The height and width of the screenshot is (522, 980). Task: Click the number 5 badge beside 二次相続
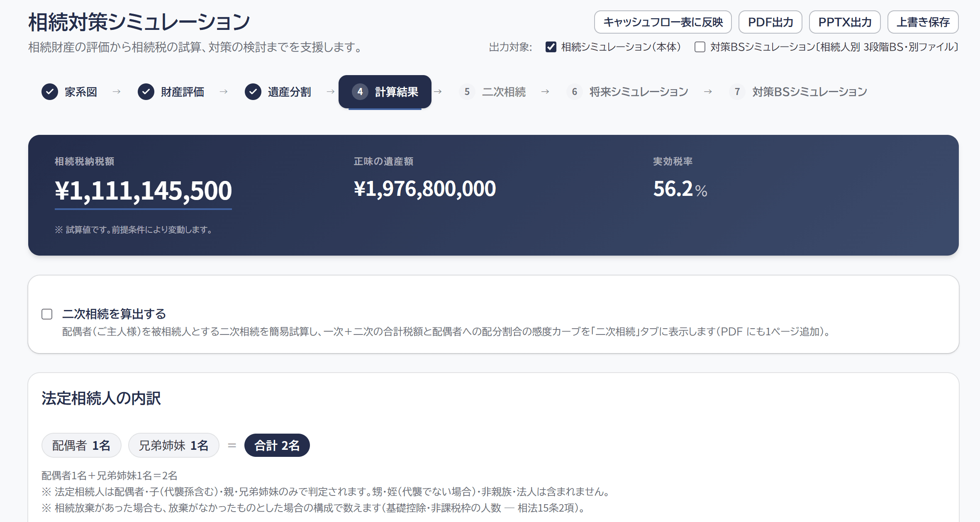(x=467, y=92)
